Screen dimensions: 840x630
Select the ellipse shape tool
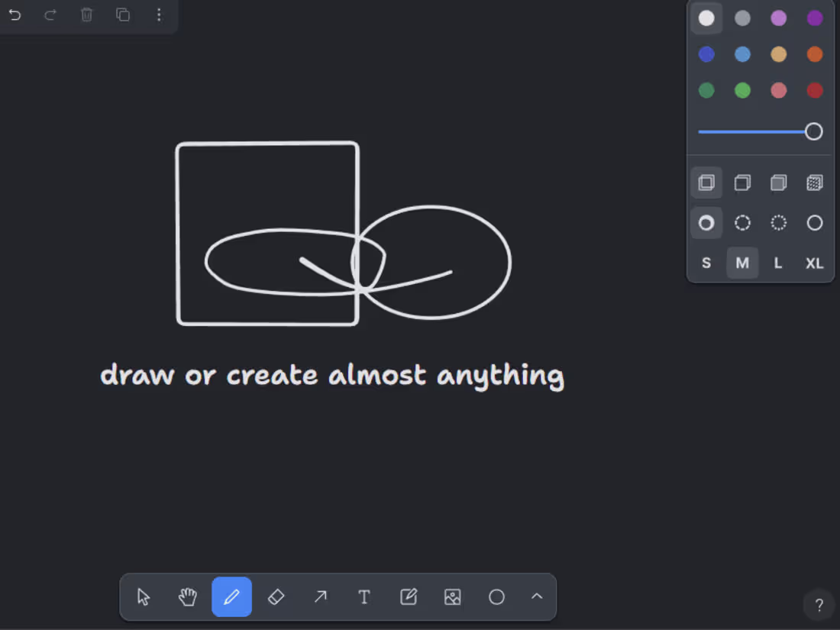497,597
